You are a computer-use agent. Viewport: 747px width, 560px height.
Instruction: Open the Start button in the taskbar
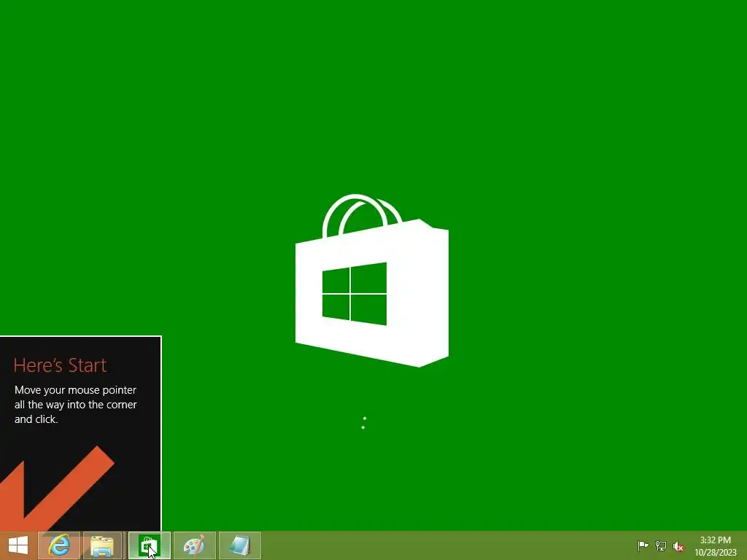coord(18,545)
